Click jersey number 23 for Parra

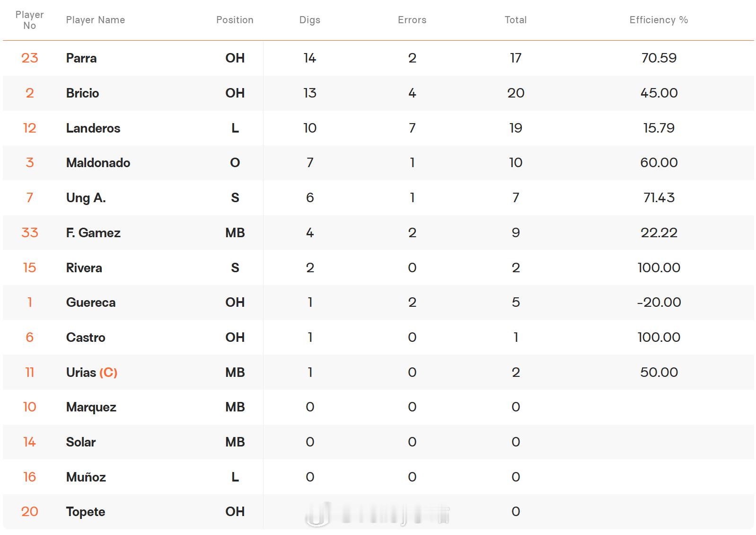point(29,58)
